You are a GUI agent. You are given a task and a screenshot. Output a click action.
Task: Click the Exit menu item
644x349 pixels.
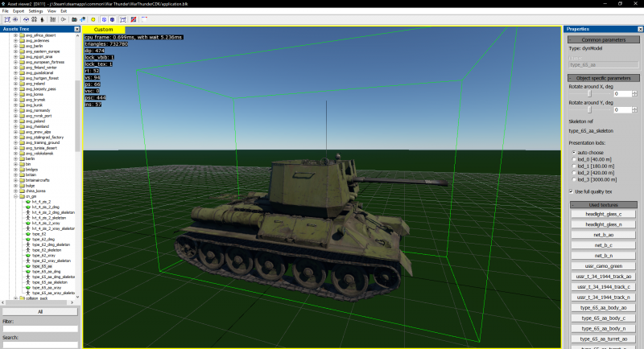[64, 11]
